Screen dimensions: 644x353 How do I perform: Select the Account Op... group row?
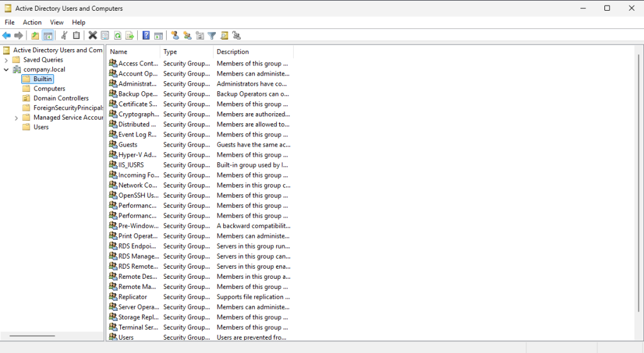199,74
